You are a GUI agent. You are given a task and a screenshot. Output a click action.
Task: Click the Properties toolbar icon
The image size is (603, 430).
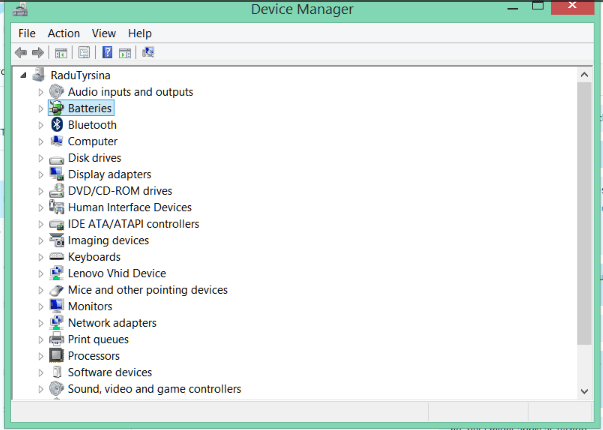tap(84, 52)
